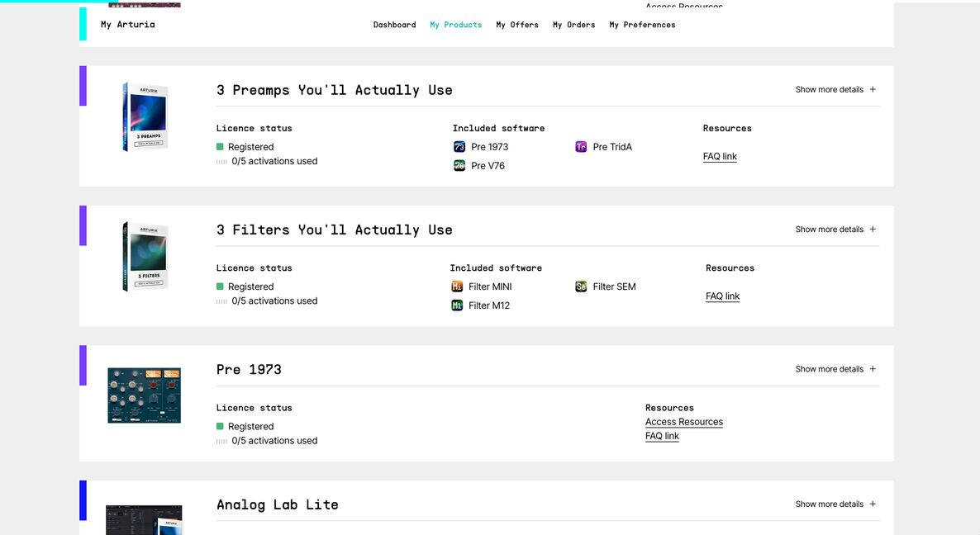980x535 pixels.
Task: Click the Pre 1973 software icon
Action: [459, 147]
